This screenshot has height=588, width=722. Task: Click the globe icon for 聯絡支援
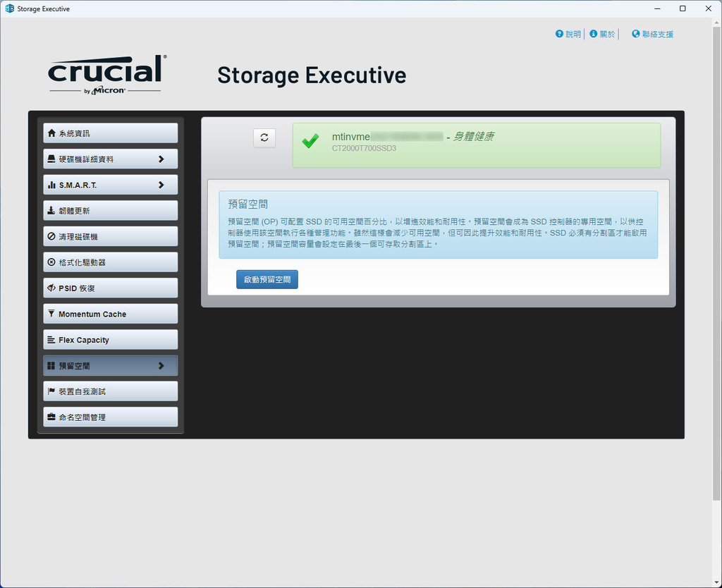coord(635,34)
